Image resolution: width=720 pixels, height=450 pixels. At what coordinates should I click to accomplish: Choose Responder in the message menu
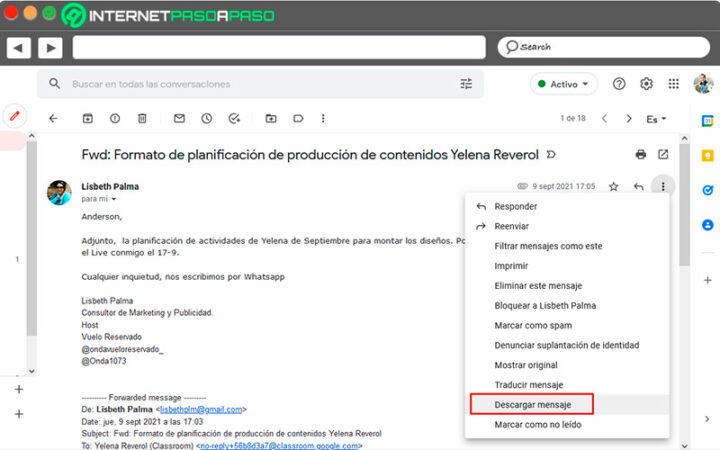point(567,206)
